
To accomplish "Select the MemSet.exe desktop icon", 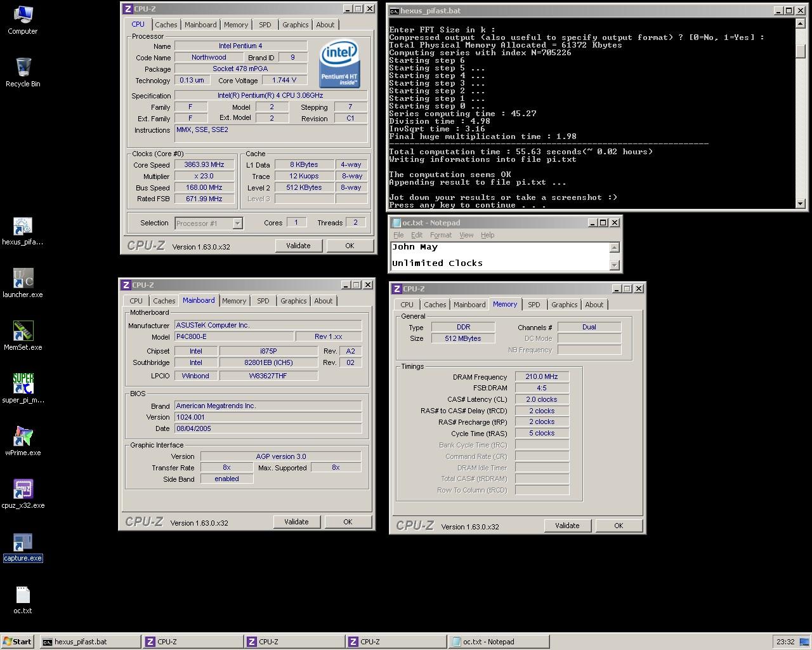I will click(x=23, y=336).
